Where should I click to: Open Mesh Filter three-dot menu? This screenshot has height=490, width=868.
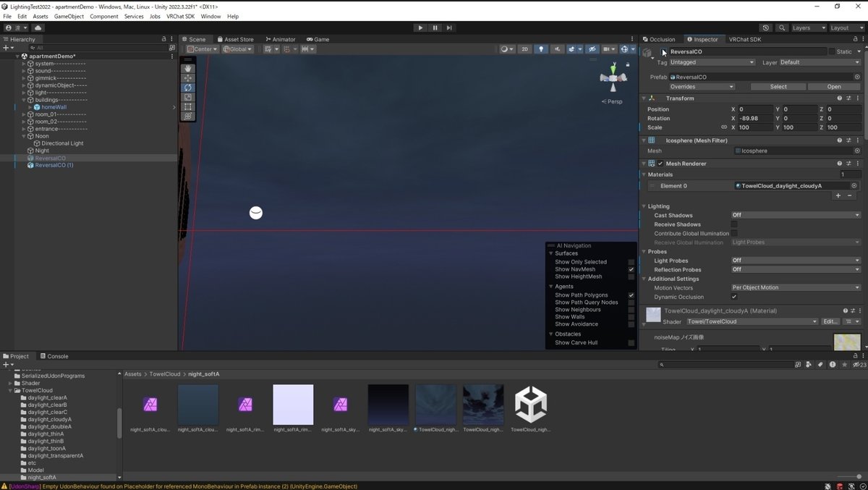tap(859, 140)
